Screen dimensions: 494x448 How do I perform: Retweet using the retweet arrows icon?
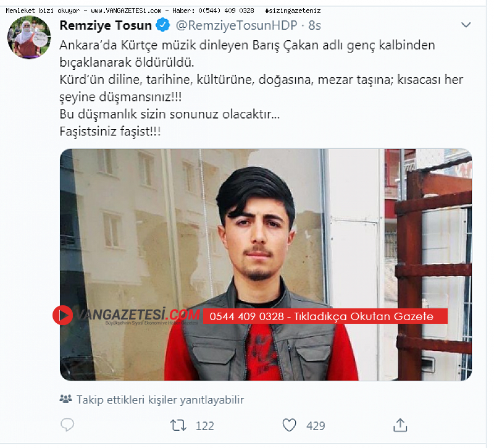[178, 425]
